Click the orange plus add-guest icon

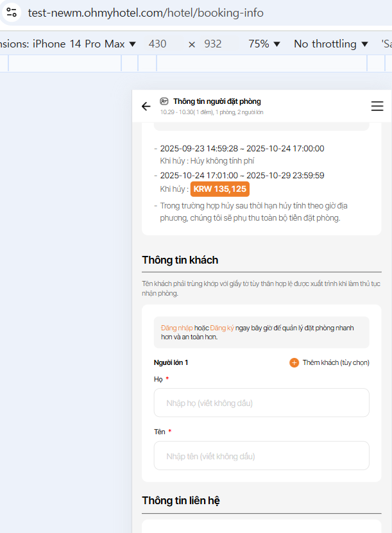[294, 362]
